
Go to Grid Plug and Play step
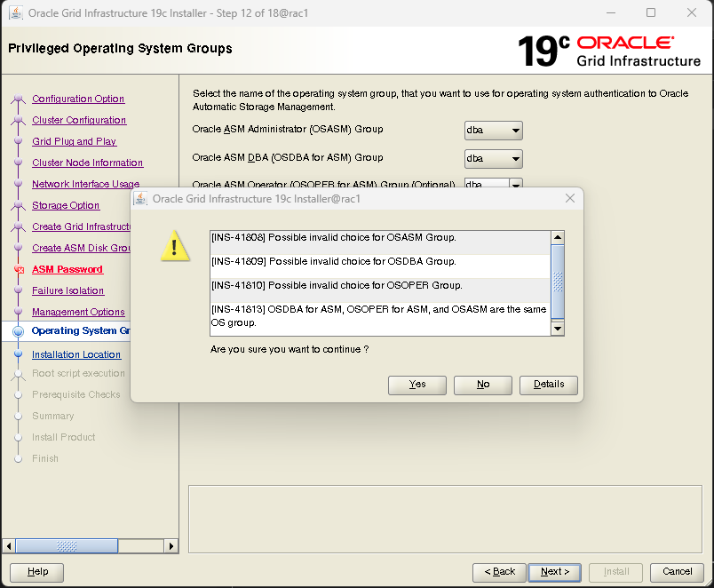(75, 141)
